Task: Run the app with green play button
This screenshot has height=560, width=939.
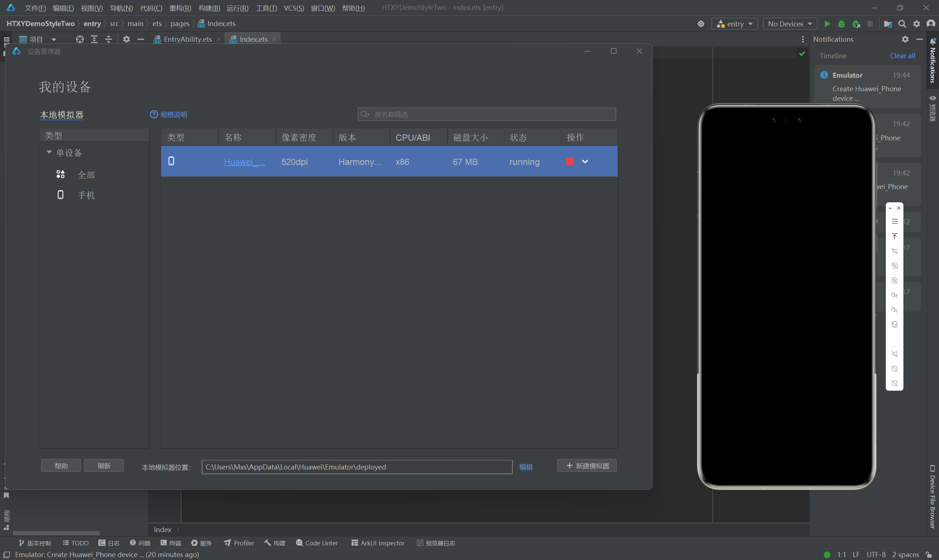Action: pyautogui.click(x=827, y=24)
